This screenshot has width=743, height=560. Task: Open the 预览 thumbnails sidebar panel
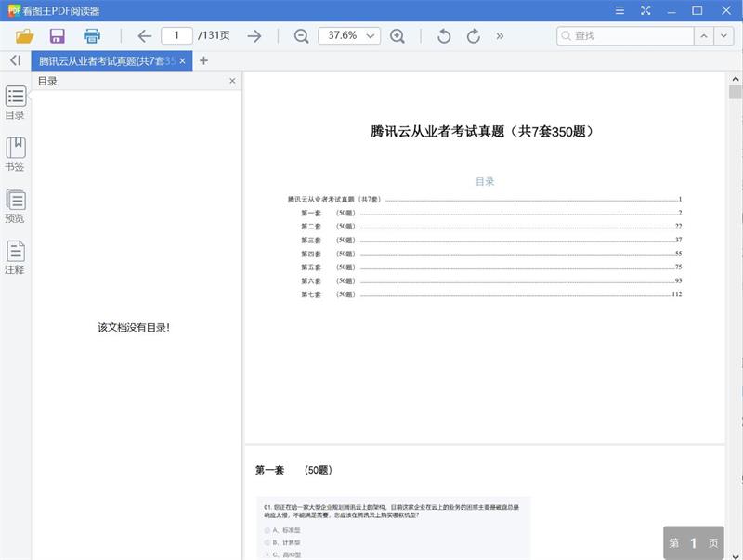pos(15,206)
